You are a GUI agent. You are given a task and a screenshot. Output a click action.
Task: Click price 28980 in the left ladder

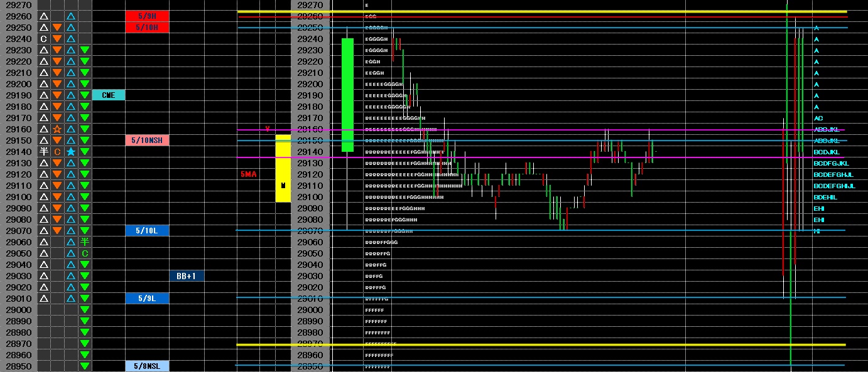pyautogui.click(x=18, y=332)
